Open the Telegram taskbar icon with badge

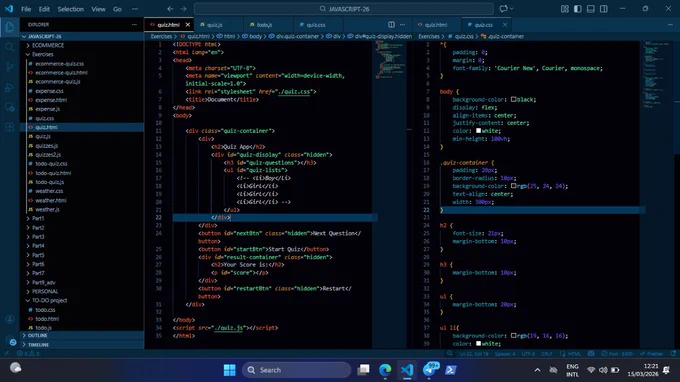[429, 369]
